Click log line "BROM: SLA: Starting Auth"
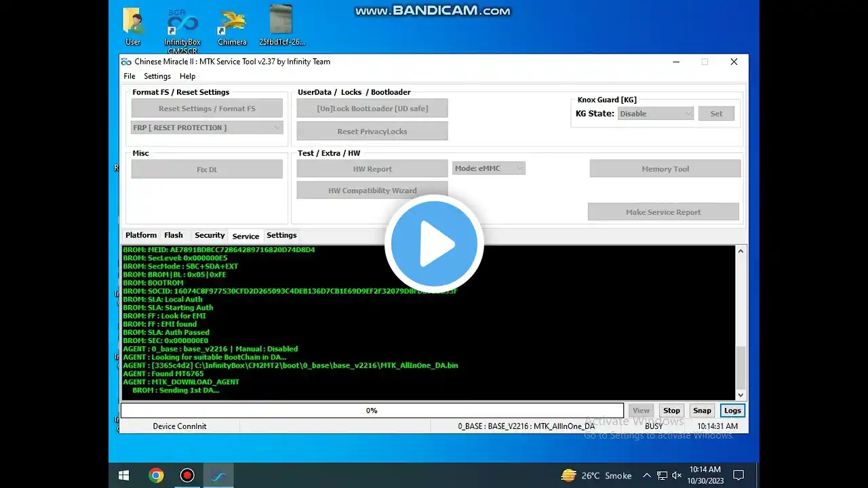The width and height of the screenshot is (868, 488). [x=168, y=308]
